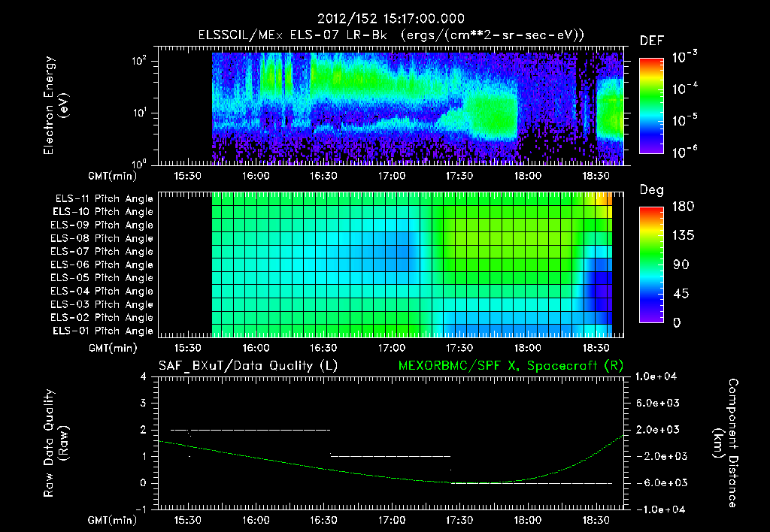Click the DEF color bar title
Viewport: 770px width, 532px height.
point(652,41)
